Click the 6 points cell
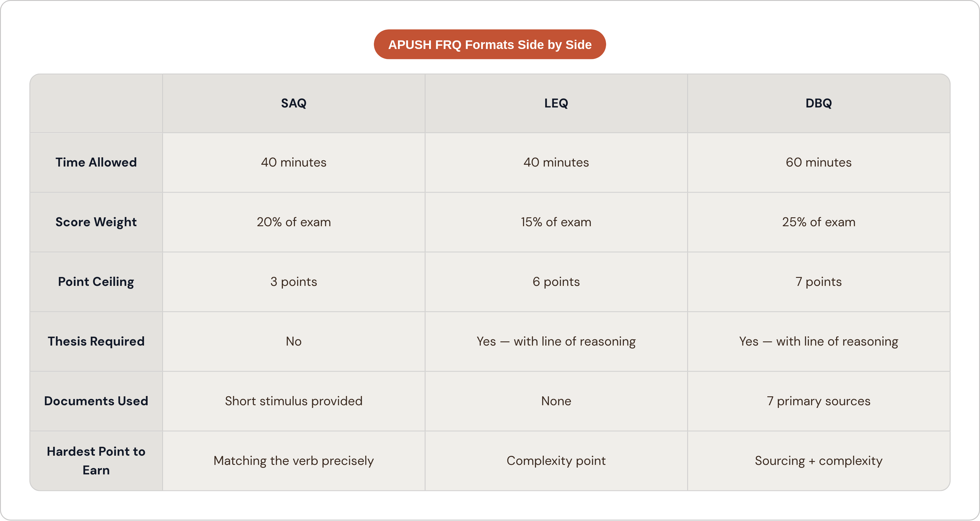Viewport: 980px width, 521px height. [556, 282]
